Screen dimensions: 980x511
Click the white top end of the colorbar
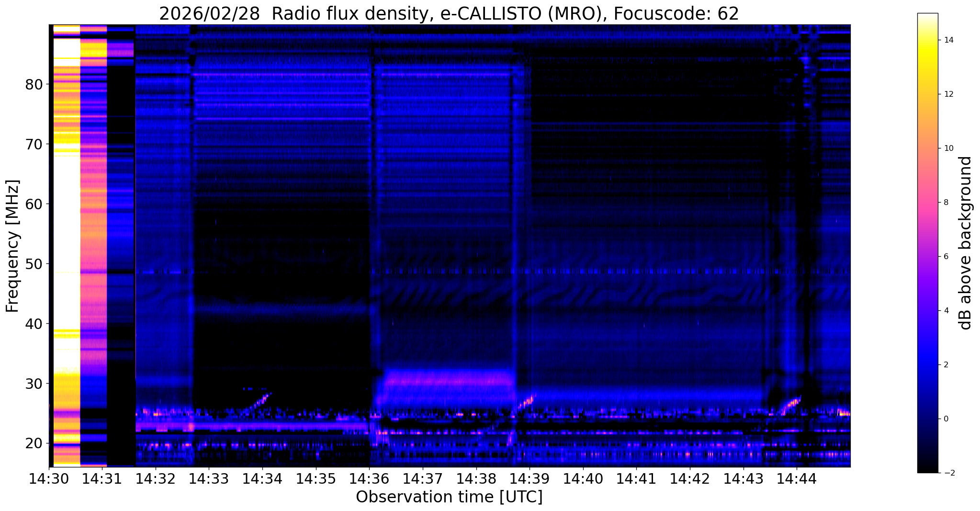tap(927, 17)
